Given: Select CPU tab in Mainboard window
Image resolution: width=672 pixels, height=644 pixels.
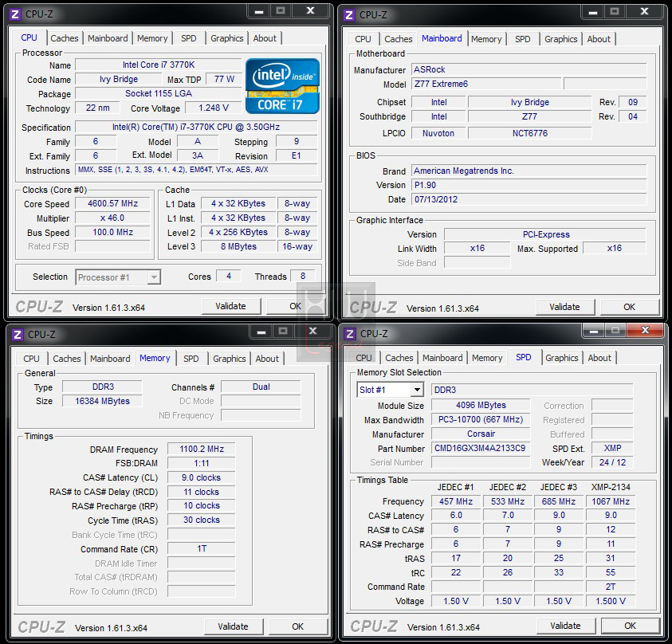Looking at the screenshot, I should (x=363, y=39).
